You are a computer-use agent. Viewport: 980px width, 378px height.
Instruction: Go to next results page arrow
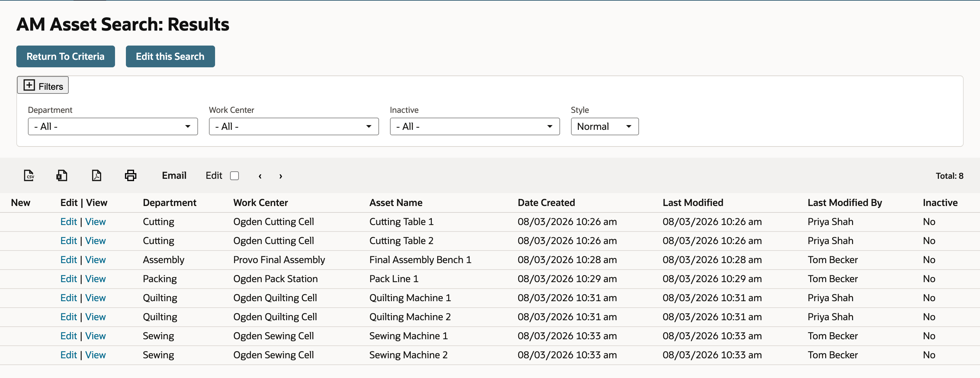click(x=281, y=176)
